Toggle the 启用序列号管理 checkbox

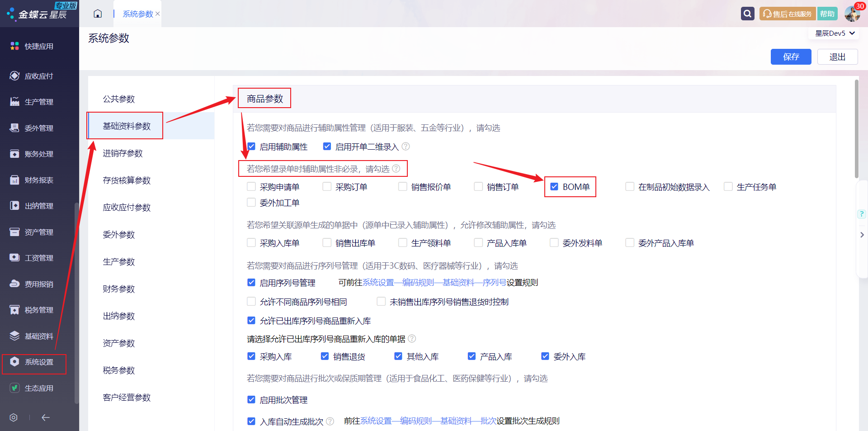251,283
